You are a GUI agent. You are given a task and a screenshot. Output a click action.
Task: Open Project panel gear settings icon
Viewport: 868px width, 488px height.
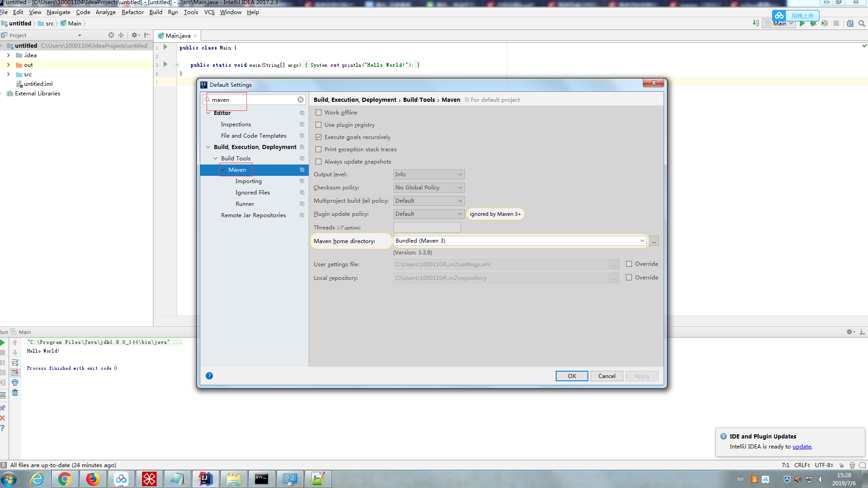pos(135,35)
